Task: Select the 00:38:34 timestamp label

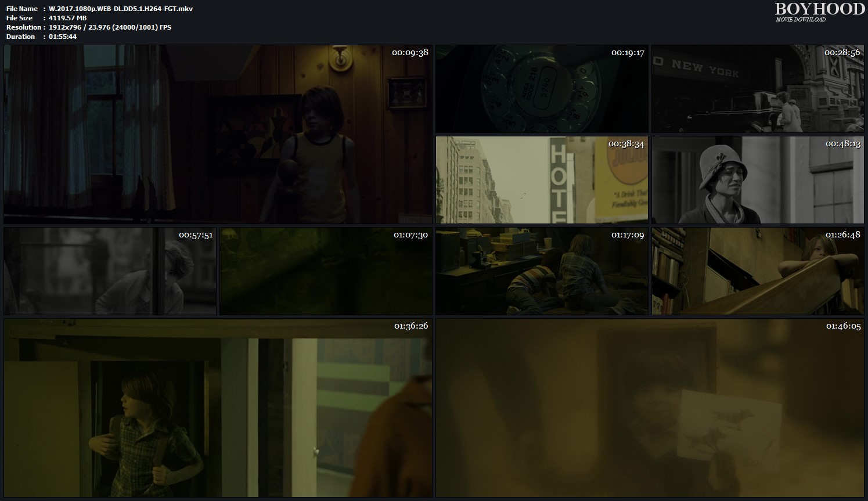Action: click(x=626, y=144)
